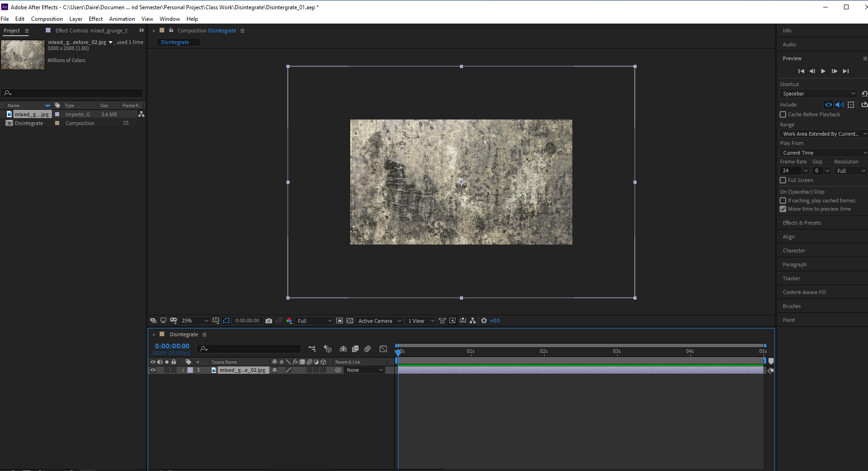Enable Frame Blending for timeline layers
868x471 pixels.
(355, 349)
